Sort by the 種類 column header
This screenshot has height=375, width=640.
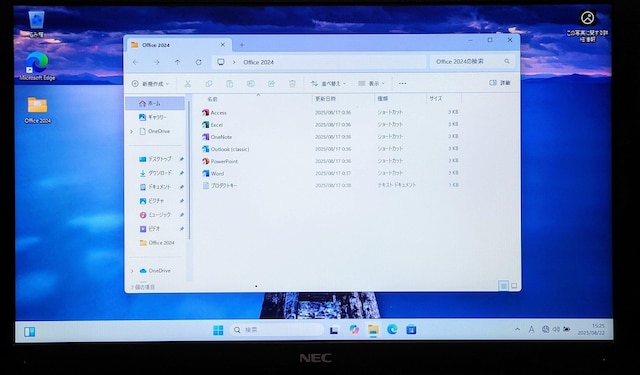(x=382, y=99)
